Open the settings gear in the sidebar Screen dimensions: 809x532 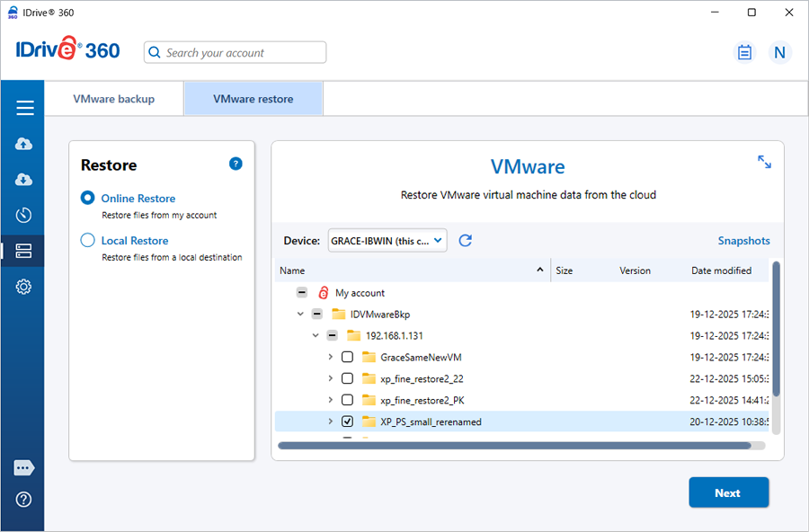(x=23, y=287)
